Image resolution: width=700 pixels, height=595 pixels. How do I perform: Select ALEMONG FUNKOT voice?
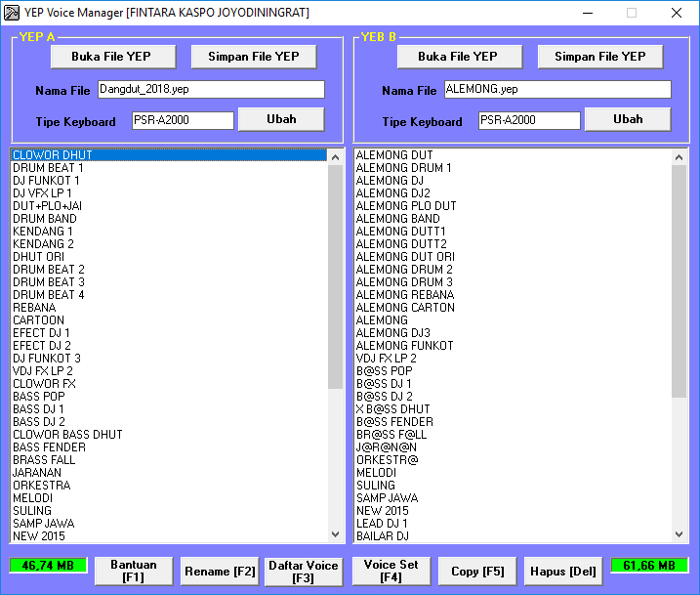513,345
